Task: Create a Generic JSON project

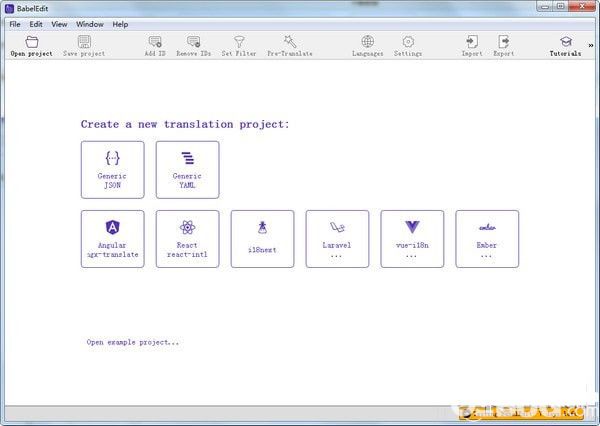Action: 112,170
